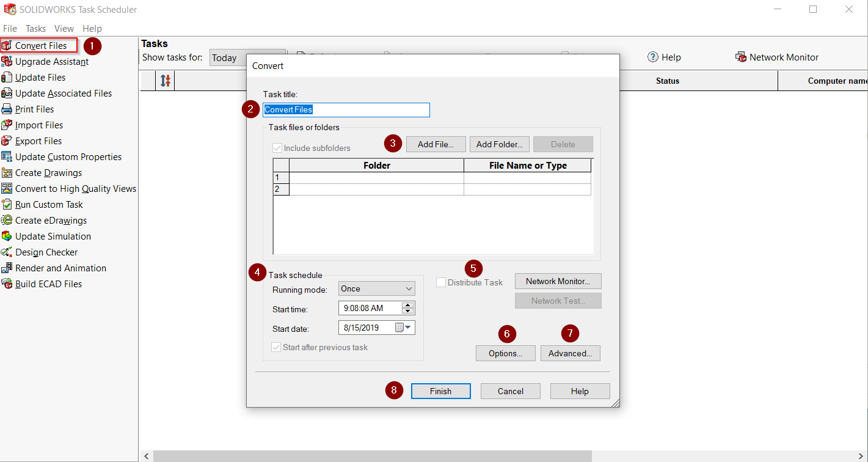
Task: Expand the Show tasks for dropdown
Action: point(247,58)
